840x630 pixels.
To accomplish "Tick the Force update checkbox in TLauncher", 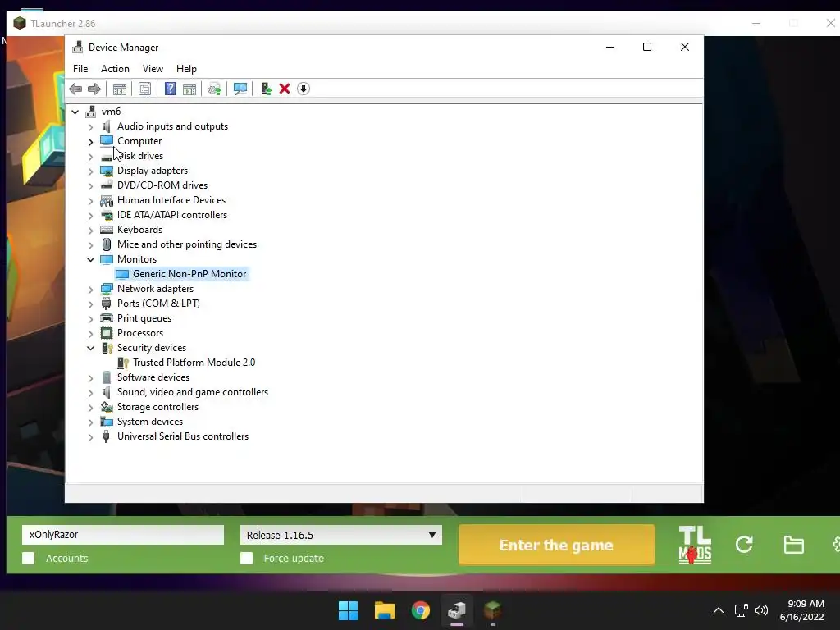I will coord(246,558).
